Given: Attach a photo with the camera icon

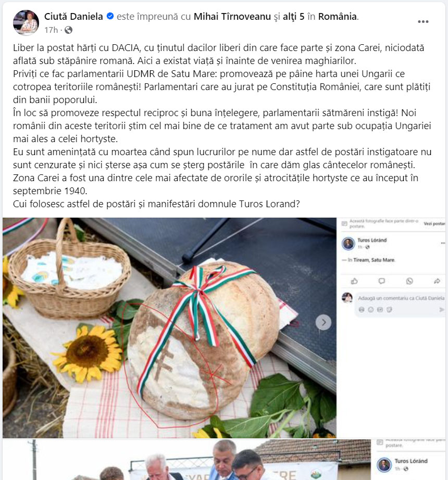Looking at the screenshot, I should pyautogui.click(x=380, y=310).
